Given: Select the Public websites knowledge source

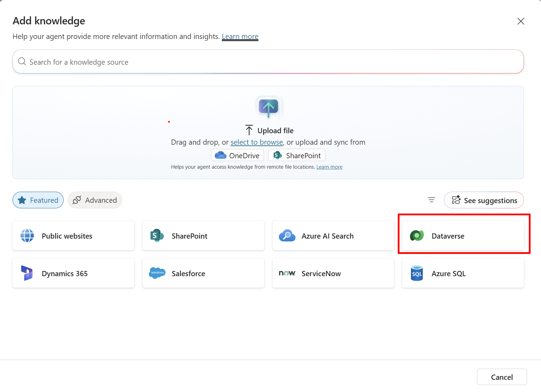Looking at the screenshot, I should coord(67,236).
